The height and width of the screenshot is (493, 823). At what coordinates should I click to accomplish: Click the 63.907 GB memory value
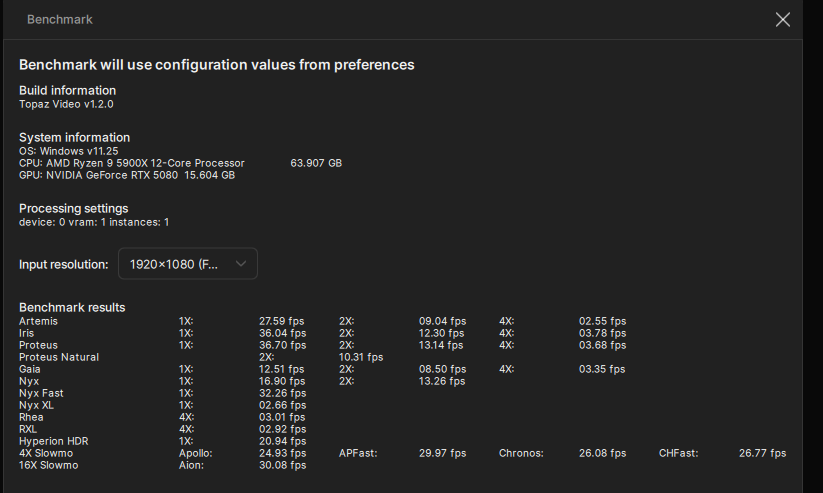(316, 163)
